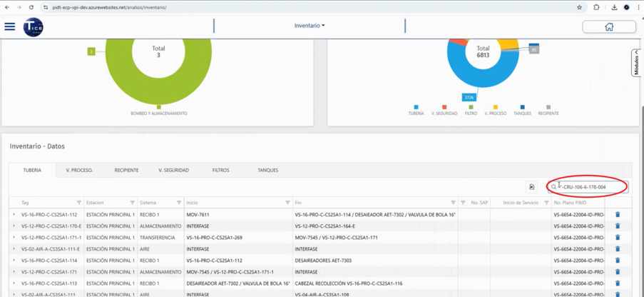Screen dimensions: 644x297
Task: Open filter icon on Sistema column
Action: click(x=178, y=203)
